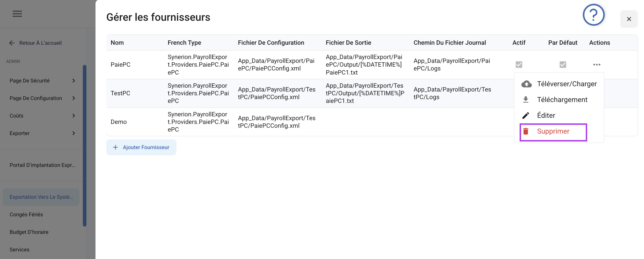Image resolution: width=644 pixels, height=259 pixels.
Task: Click the Éditer pencil icon
Action: coord(526,115)
